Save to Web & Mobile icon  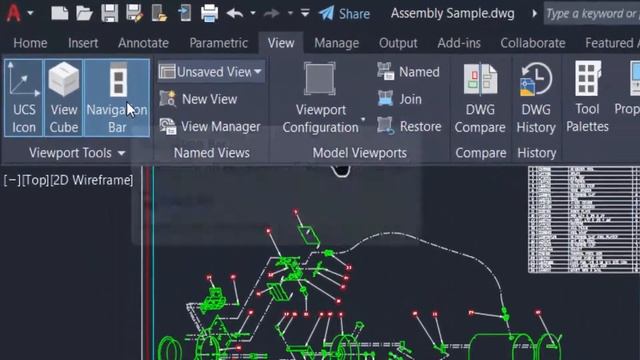click(x=184, y=13)
